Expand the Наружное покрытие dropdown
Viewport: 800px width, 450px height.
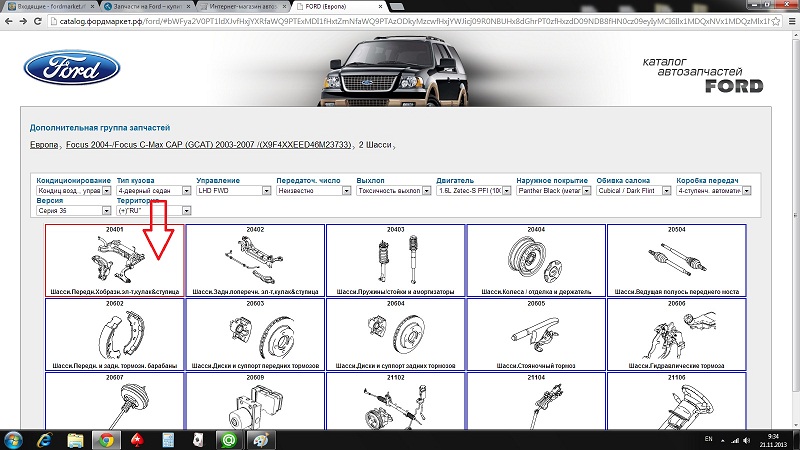[554, 190]
